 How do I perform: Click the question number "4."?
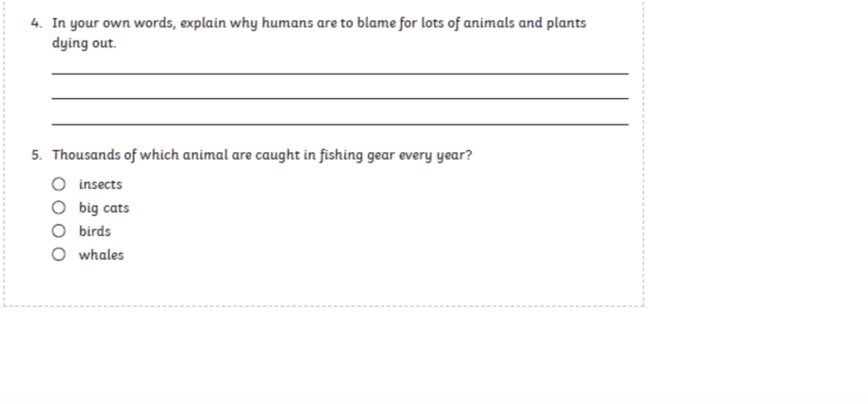[x=37, y=24]
